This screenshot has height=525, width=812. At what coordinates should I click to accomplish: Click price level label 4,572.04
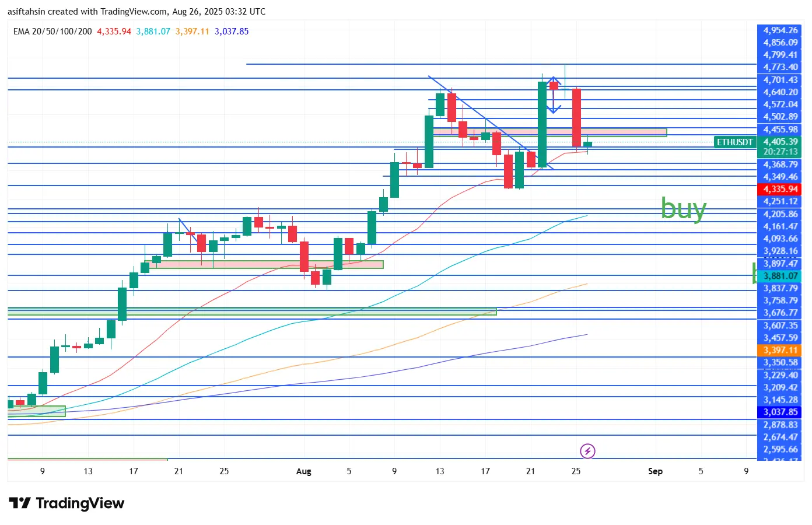click(780, 104)
